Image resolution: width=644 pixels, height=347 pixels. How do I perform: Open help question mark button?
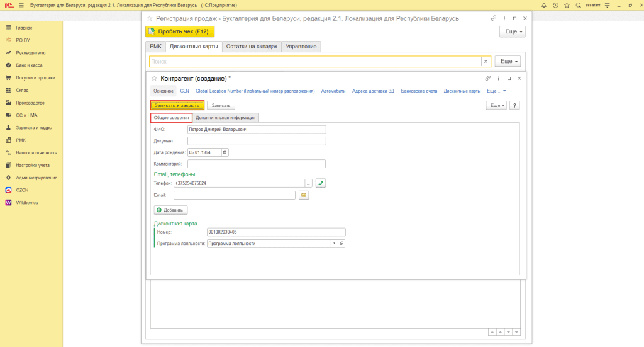point(514,106)
